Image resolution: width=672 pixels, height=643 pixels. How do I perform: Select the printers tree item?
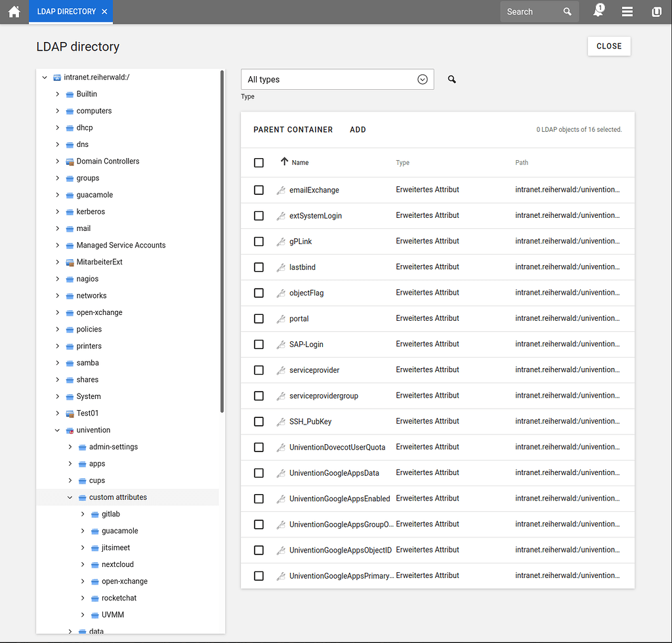click(x=89, y=346)
